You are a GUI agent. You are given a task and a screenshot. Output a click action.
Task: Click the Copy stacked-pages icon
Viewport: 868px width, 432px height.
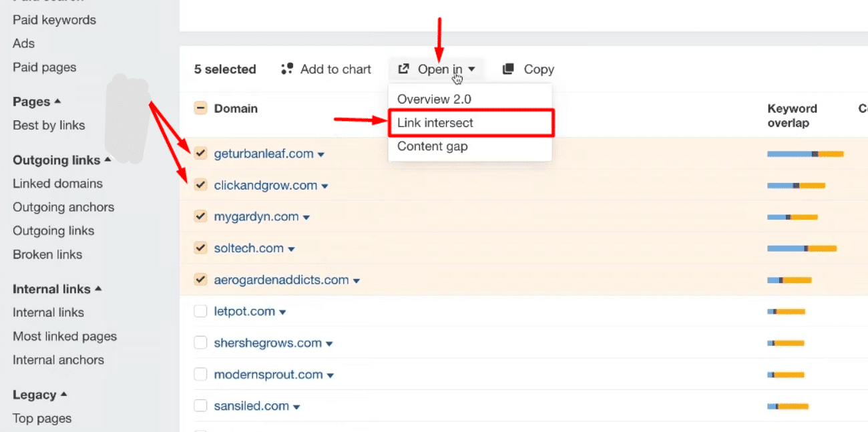tap(509, 69)
